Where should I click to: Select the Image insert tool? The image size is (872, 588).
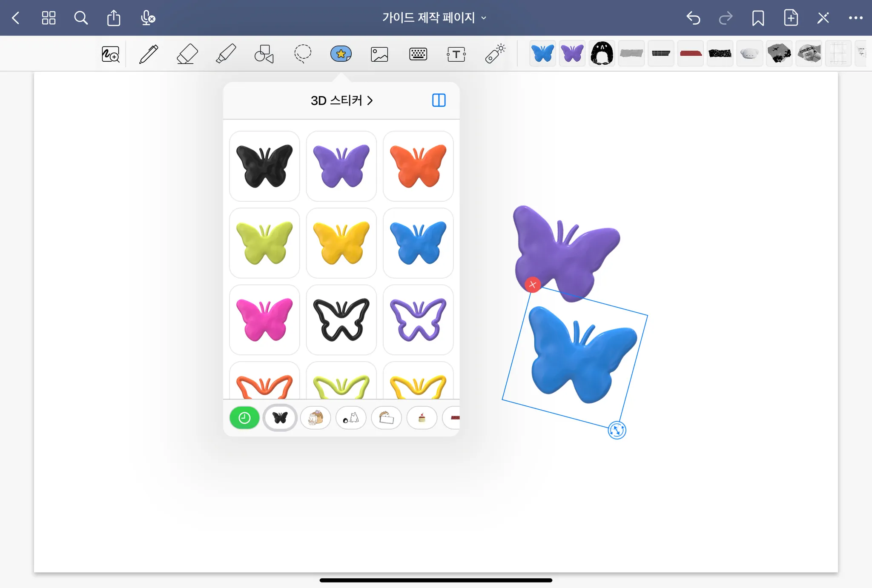click(379, 54)
